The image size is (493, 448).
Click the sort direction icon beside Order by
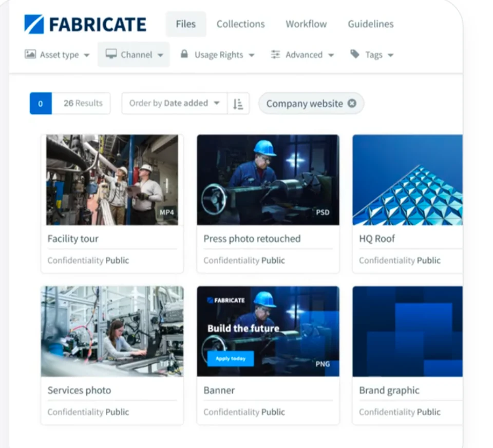coord(238,103)
